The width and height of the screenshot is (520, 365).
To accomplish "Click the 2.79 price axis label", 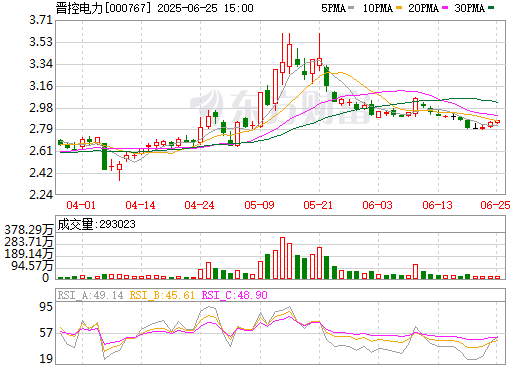I will [41, 129].
